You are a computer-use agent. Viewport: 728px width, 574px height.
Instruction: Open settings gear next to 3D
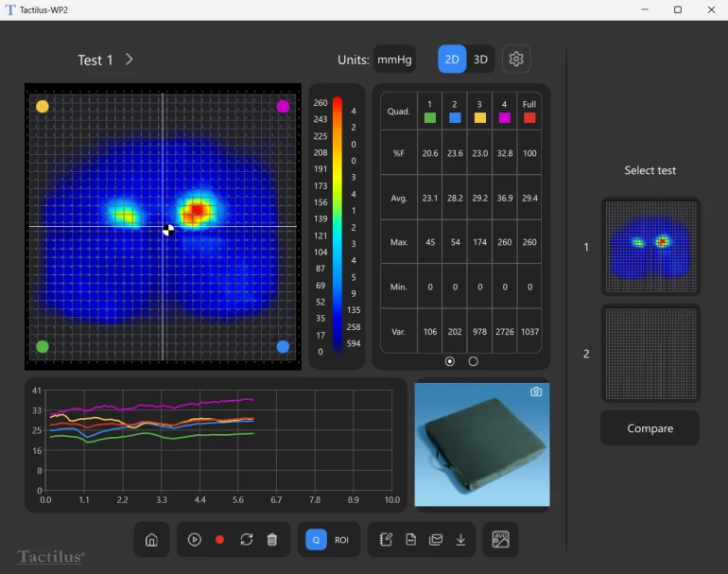(x=516, y=60)
